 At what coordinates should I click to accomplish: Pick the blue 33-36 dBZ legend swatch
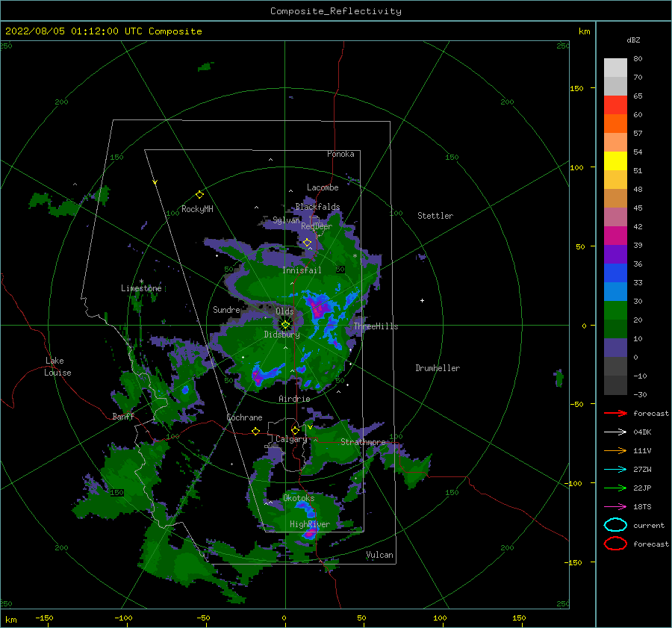point(615,273)
